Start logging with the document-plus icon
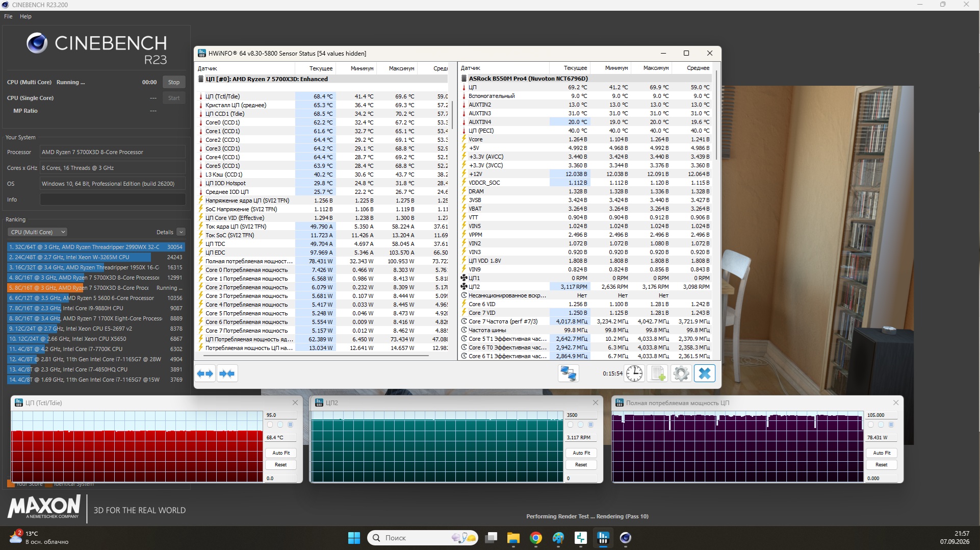Viewport: 980px width, 550px height. [658, 373]
